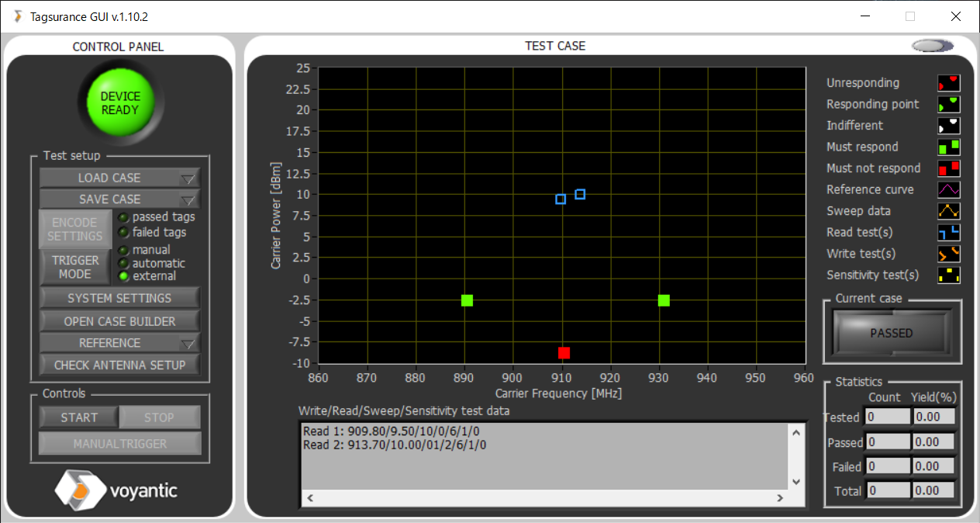
Task: Click the MANUALTRIGGER button
Action: click(x=119, y=444)
